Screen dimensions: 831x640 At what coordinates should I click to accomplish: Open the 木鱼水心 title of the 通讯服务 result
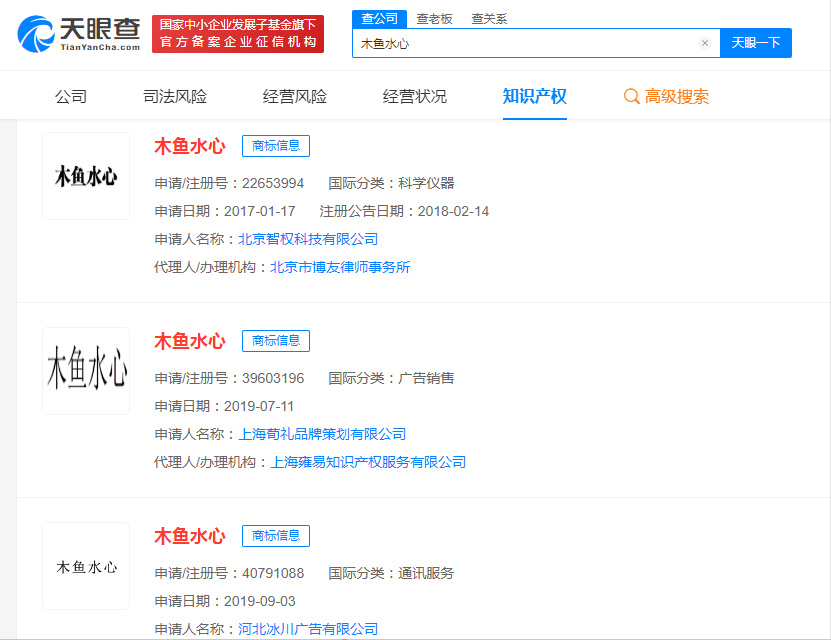pos(190,536)
